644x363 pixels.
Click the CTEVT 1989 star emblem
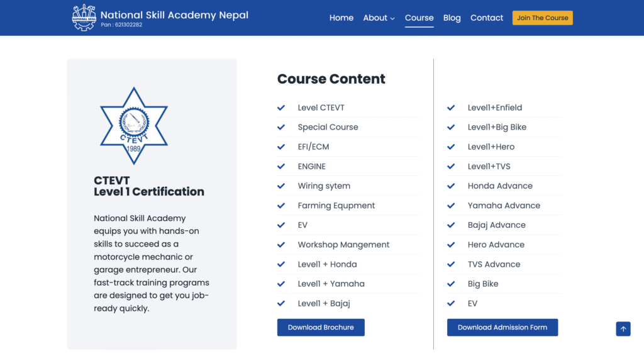134,126
